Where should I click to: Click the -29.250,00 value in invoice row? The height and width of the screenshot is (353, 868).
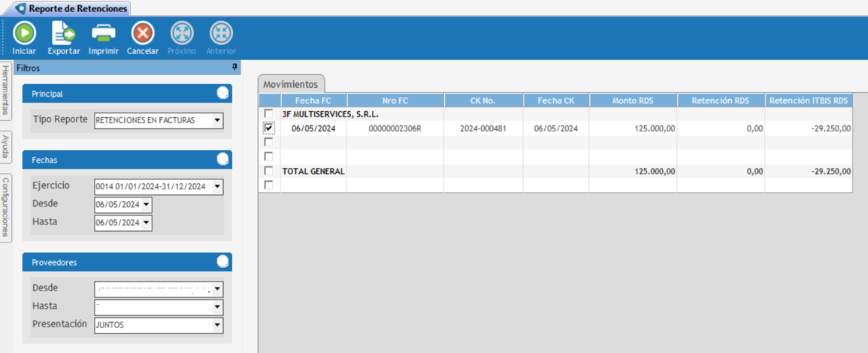(x=831, y=128)
